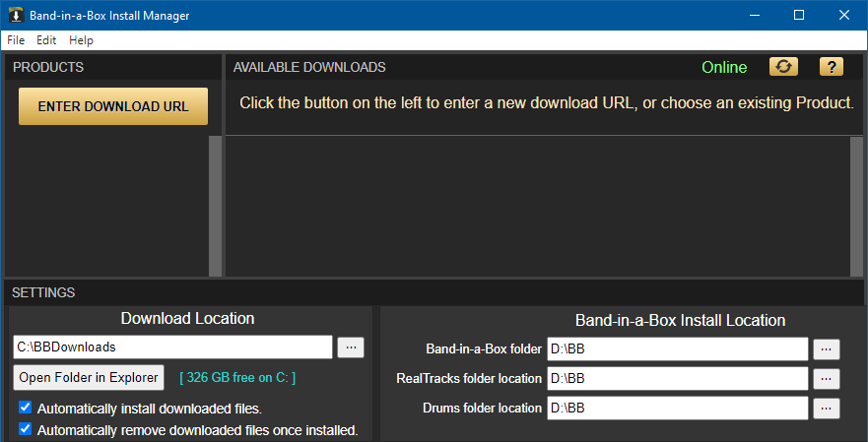Image resolution: width=868 pixels, height=442 pixels.
Task: Open the Help menu
Action: click(81, 40)
